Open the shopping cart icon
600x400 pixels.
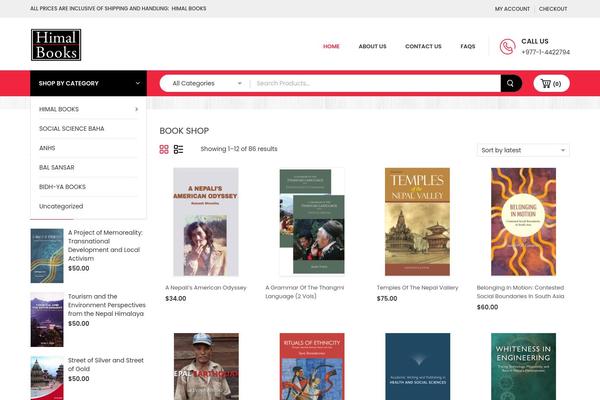[x=551, y=83]
